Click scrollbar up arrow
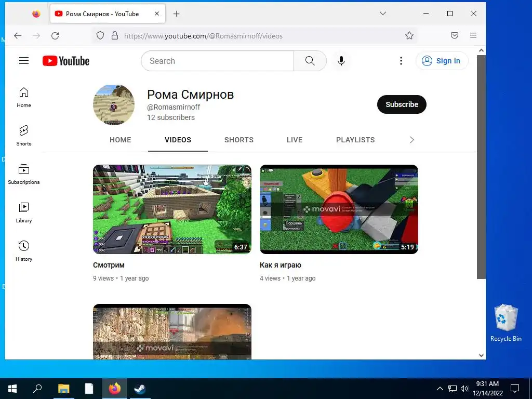The image size is (532, 399). point(481,50)
